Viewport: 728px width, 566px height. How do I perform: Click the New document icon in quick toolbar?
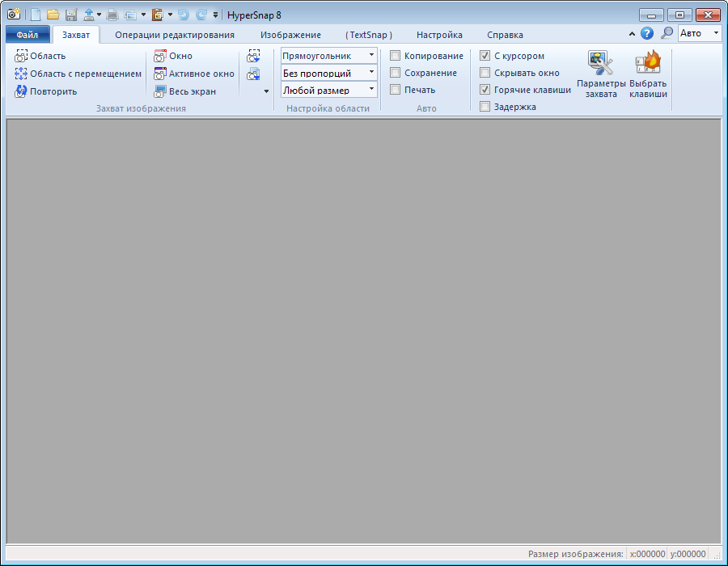pos(36,15)
